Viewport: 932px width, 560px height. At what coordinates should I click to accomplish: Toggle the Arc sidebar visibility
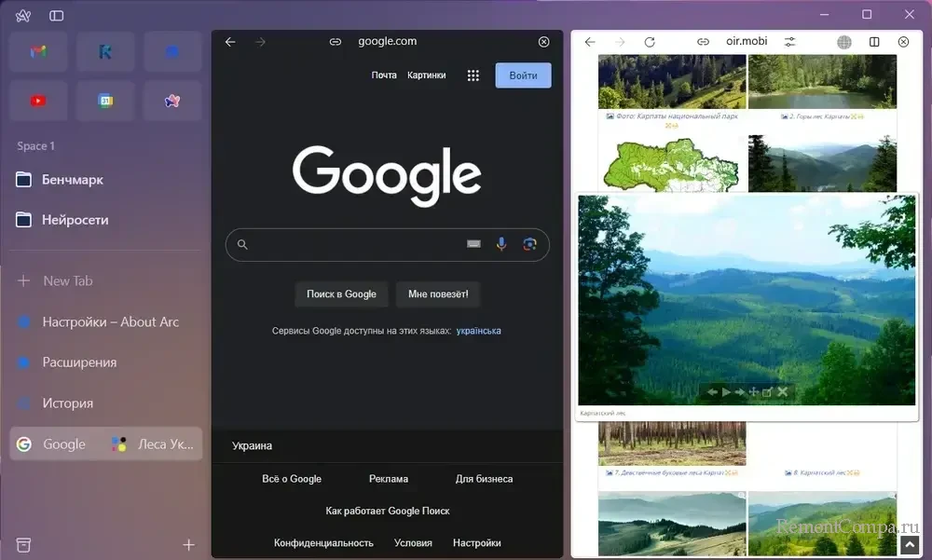pyautogui.click(x=57, y=16)
